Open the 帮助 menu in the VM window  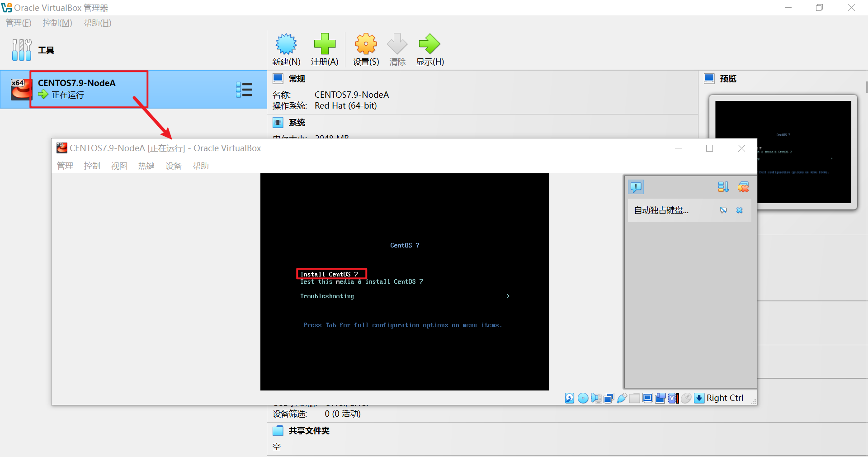pos(201,166)
